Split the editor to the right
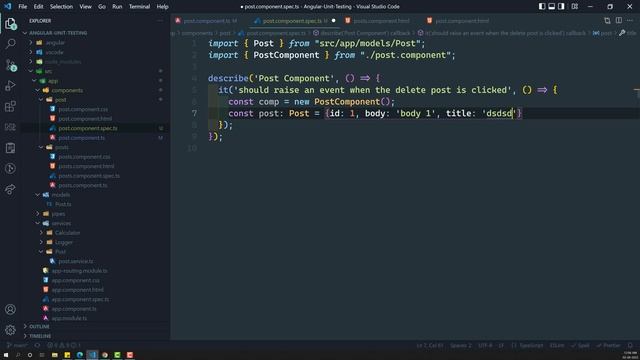640x360 pixels. point(619,21)
